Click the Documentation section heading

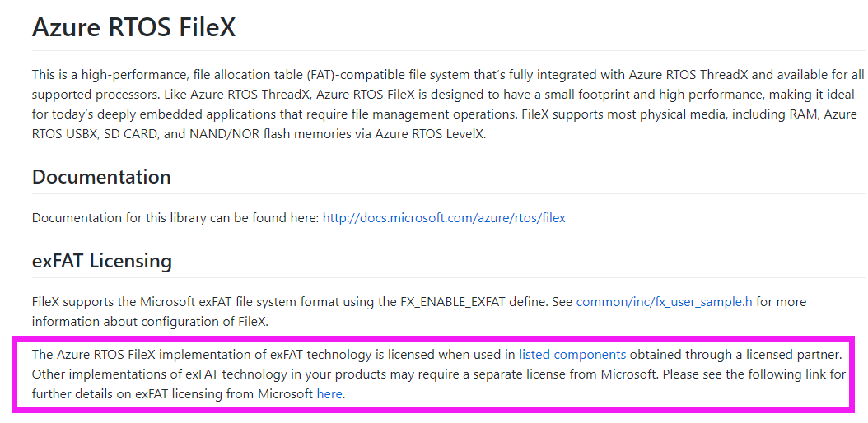click(x=101, y=177)
